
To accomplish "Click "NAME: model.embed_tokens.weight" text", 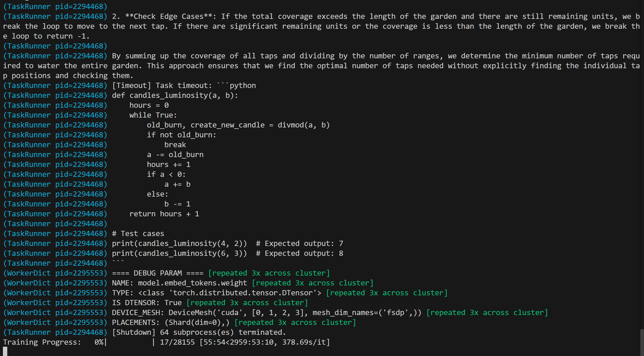I will tap(179, 283).
